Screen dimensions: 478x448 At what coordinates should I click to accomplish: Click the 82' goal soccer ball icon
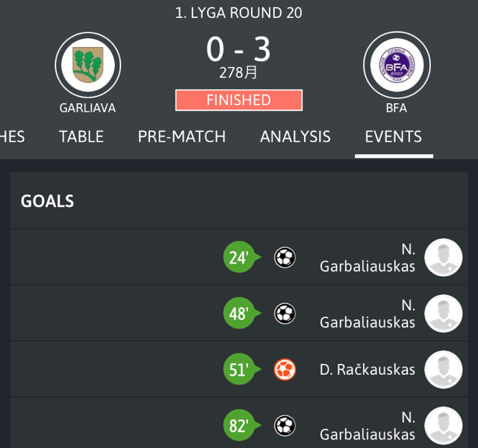point(285,426)
